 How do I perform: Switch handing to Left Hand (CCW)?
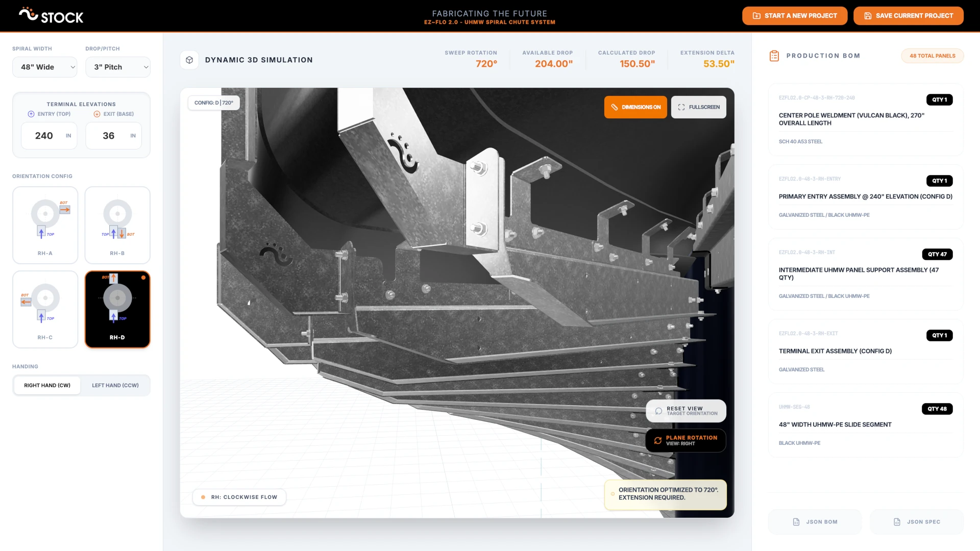tap(115, 385)
